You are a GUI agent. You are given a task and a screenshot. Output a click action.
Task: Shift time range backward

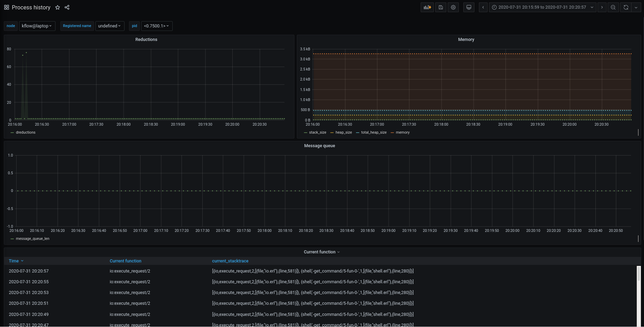tap(483, 7)
